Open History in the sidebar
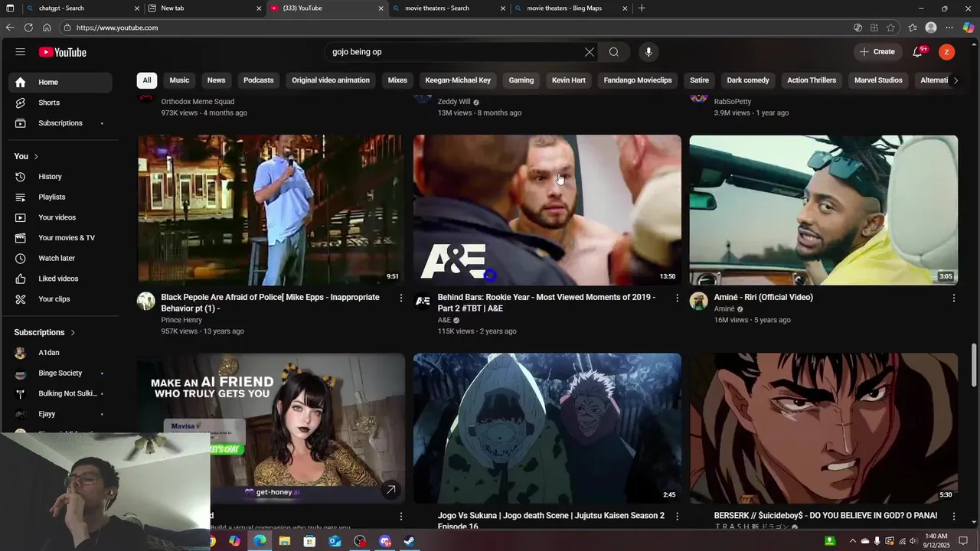 pos(60,177)
